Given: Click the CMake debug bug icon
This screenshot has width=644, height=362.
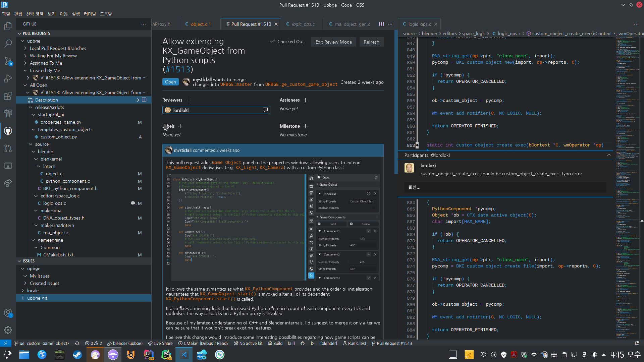Looking at the screenshot, I should pyautogui.click(x=303, y=343).
